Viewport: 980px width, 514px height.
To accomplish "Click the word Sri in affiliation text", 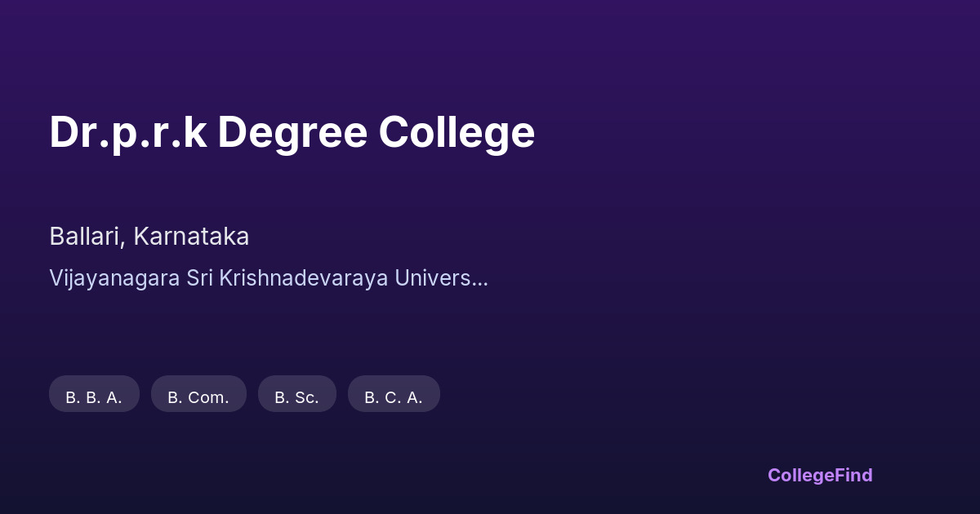I will 198,277.
